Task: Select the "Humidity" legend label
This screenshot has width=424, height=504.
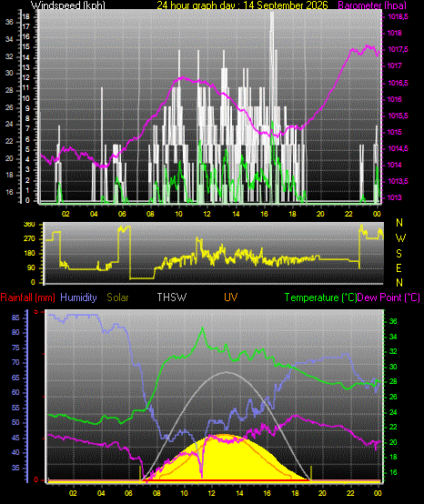Action: [x=78, y=297]
